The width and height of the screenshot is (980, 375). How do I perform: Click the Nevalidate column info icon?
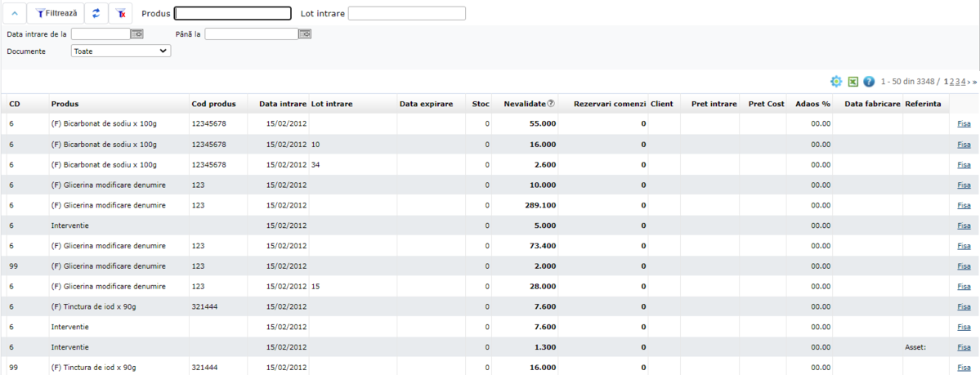click(x=551, y=104)
